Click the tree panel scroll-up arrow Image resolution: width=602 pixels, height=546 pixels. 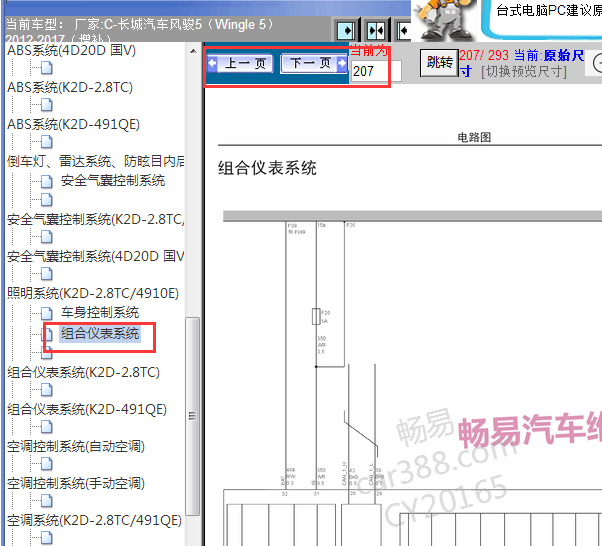click(193, 51)
